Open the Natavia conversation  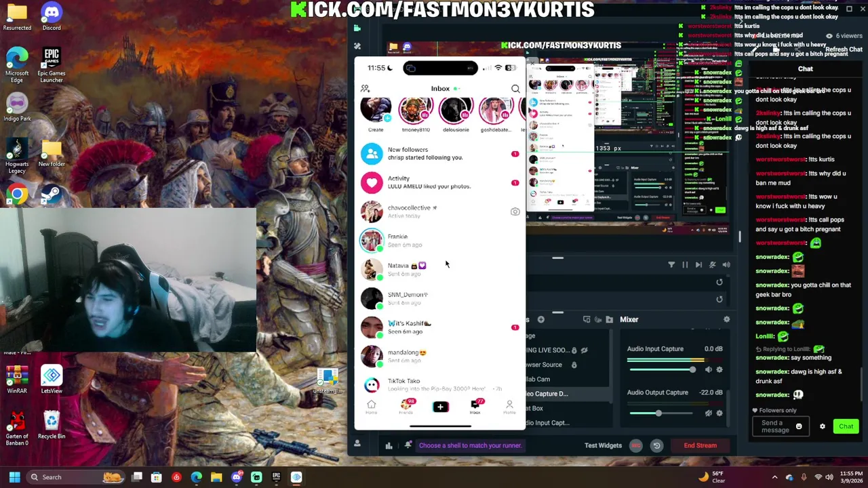[x=440, y=270]
